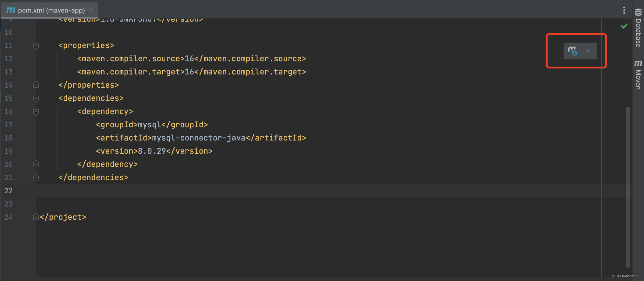The image size is (644, 281).
Task: Click the Load Maven Changes icon
Action: click(572, 51)
